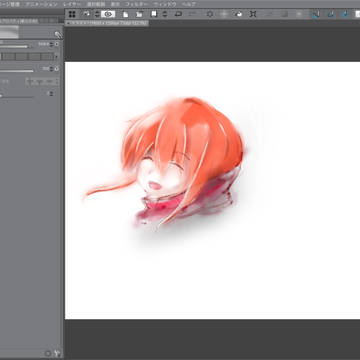
Task: Click the second slider in the tool property panel
Action: 17,71
